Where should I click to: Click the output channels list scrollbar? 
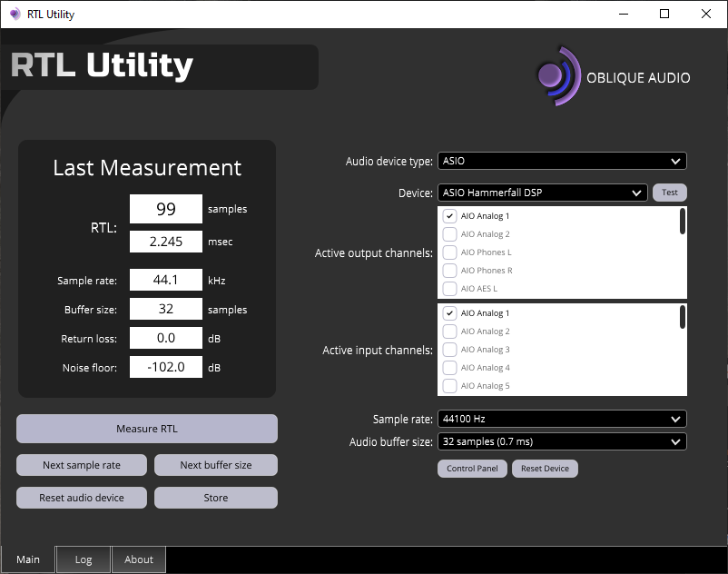point(682,221)
